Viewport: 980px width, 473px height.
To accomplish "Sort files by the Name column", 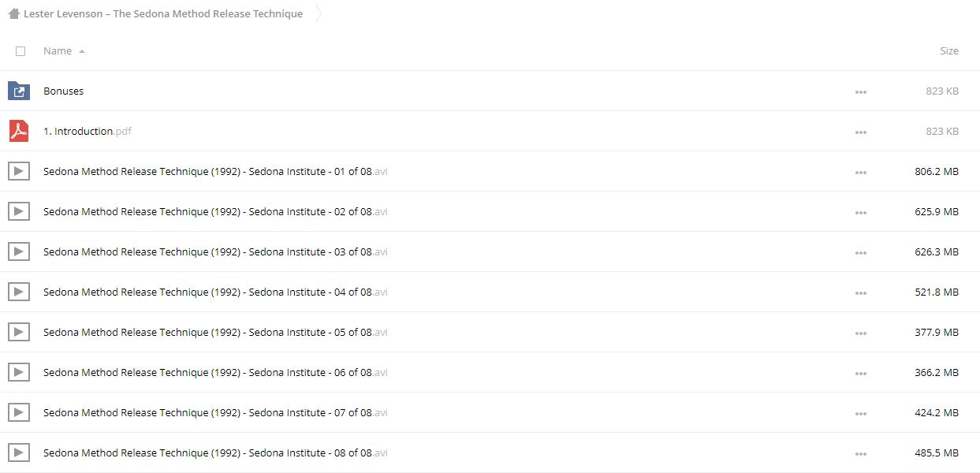I will [58, 50].
